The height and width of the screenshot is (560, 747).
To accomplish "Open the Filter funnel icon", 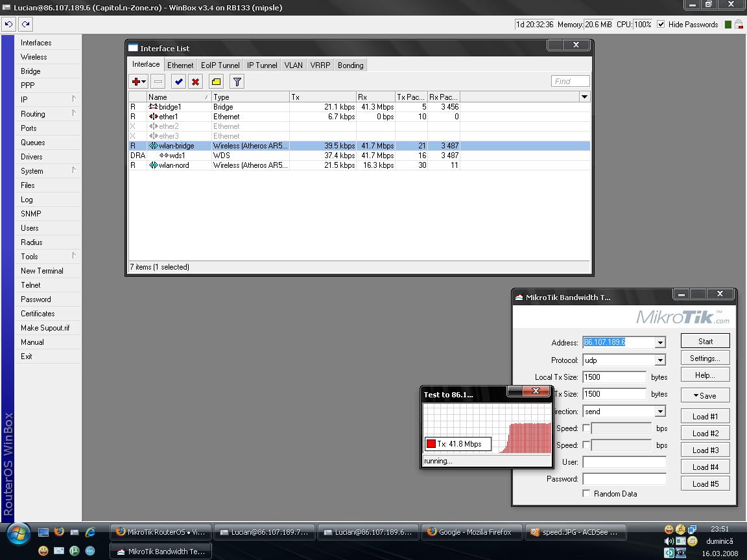I will pyautogui.click(x=237, y=82).
